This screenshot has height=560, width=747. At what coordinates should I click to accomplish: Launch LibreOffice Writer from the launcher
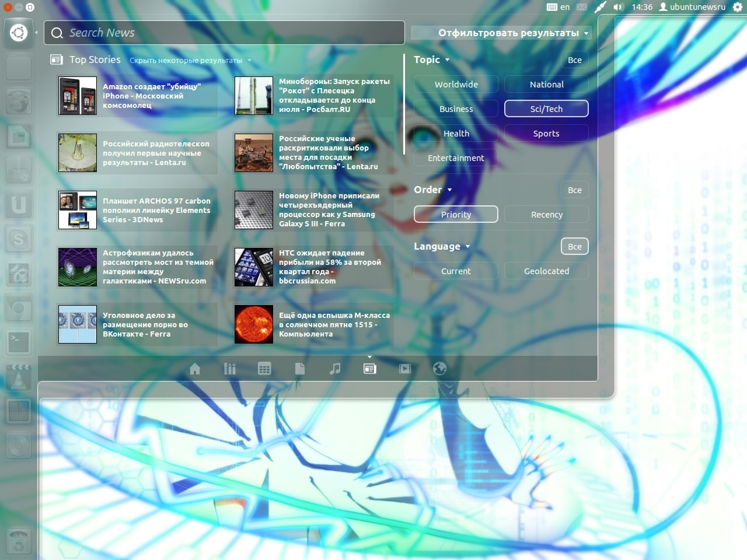click(x=19, y=136)
